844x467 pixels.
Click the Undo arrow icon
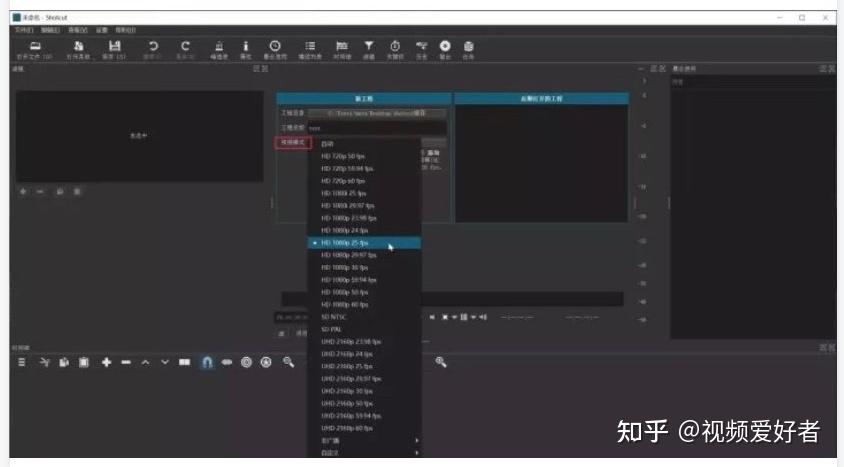click(153, 46)
